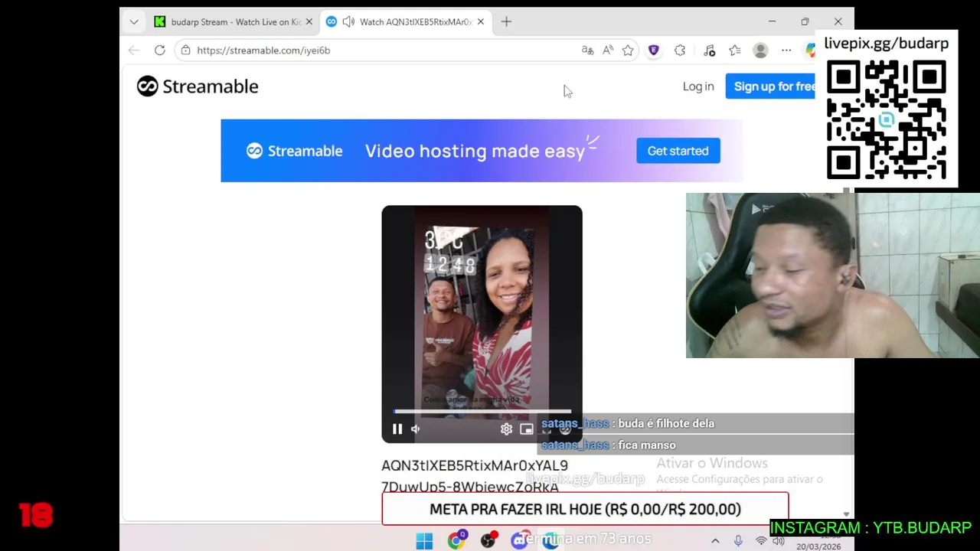Viewport: 980px width, 551px height.
Task: Open Google Chrome from the taskbar
Action: [456, 541]
